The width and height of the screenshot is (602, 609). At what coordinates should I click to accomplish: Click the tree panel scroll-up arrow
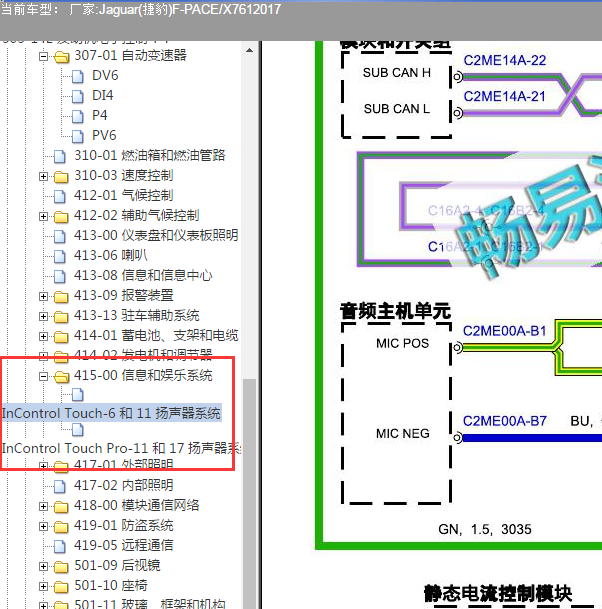point(249,50)
